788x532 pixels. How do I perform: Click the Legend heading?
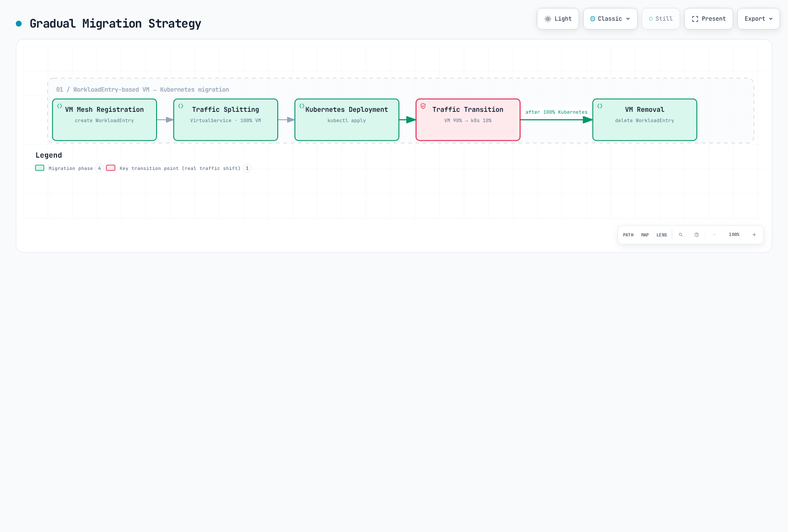(x=49, y=155)
